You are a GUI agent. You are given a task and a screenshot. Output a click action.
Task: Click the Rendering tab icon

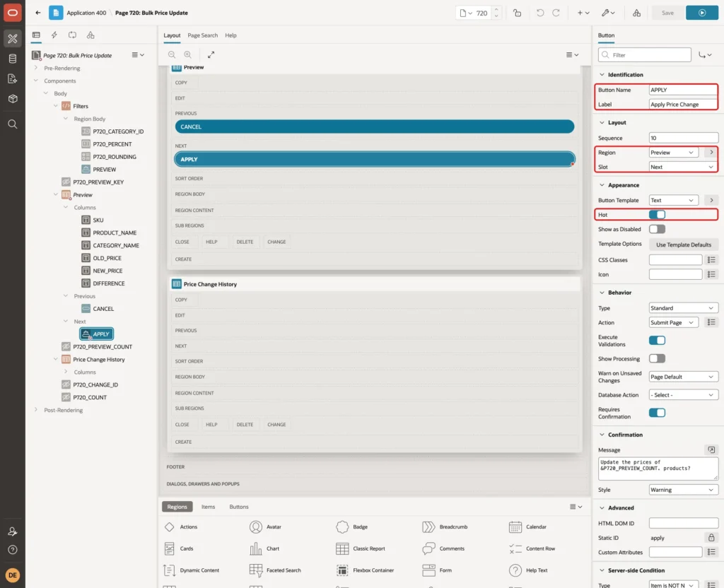pos(37,35)
